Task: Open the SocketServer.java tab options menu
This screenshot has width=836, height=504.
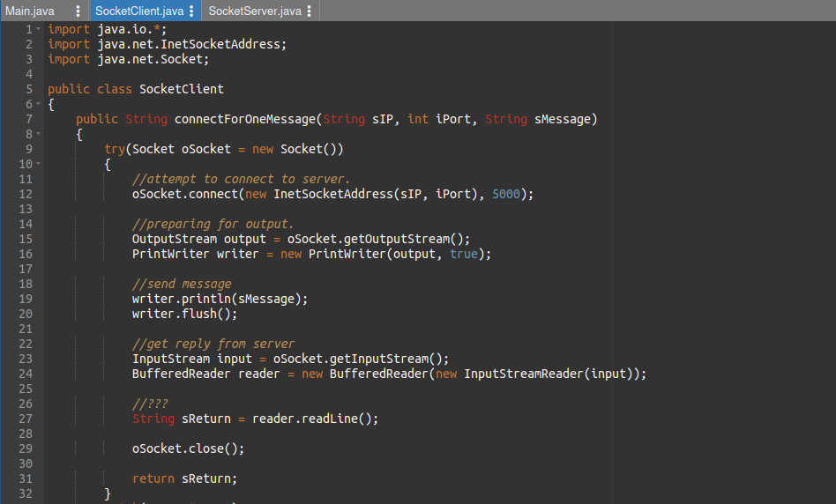Action: click(x=310, y=11)
